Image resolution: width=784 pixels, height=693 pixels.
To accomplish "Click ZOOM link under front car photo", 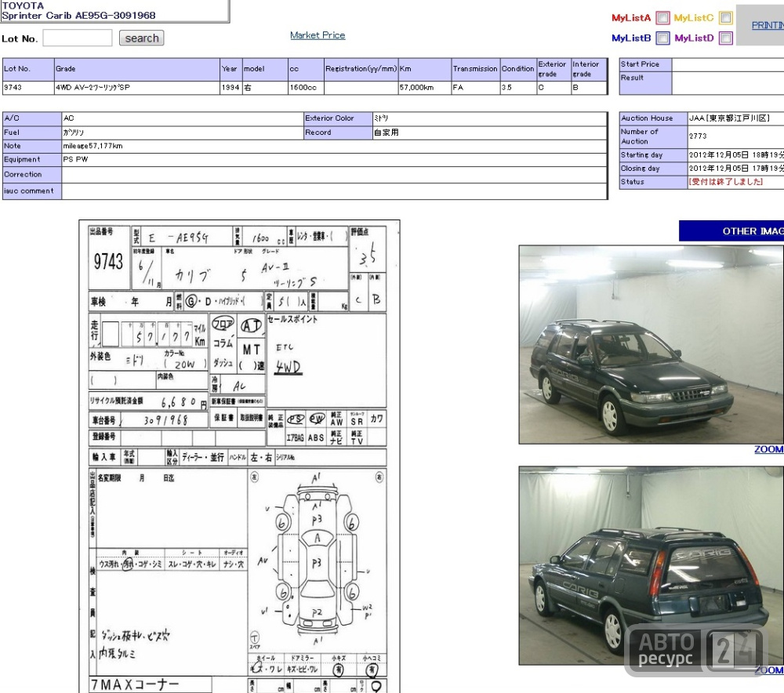I will pyautogui.click(x=768, y=449).
